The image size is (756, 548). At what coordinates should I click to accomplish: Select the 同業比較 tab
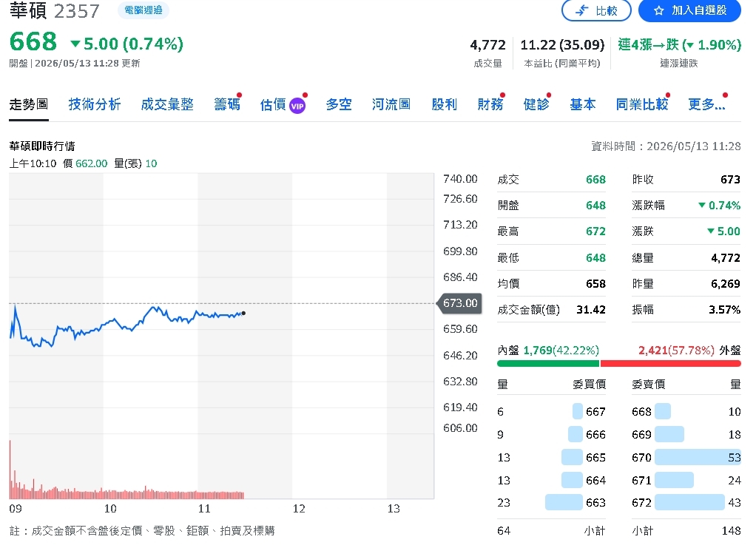pyautogui.click(x=642, y=104)
